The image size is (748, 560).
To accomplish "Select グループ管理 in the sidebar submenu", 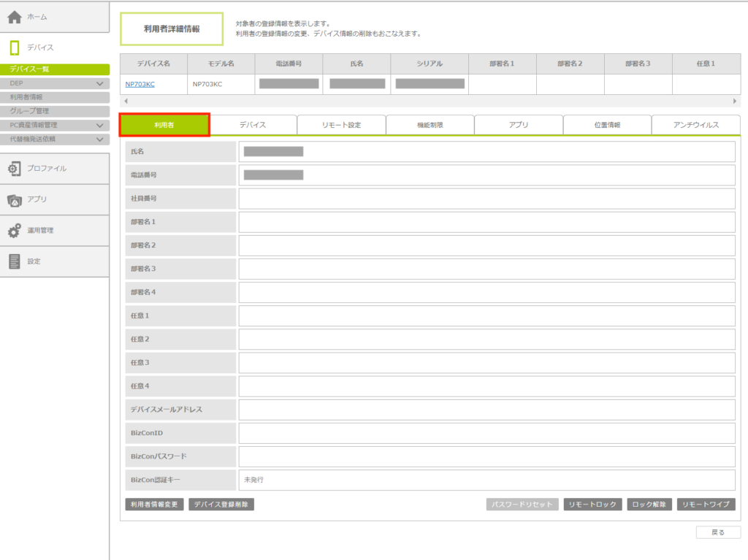I will click(x=29, y=111).
